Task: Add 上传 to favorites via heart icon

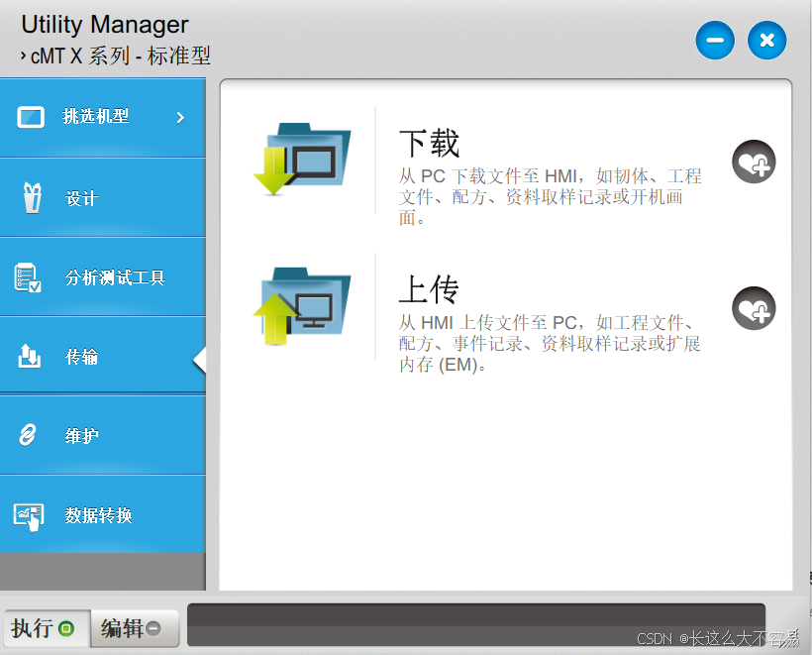Action: (x=754, y=308)
